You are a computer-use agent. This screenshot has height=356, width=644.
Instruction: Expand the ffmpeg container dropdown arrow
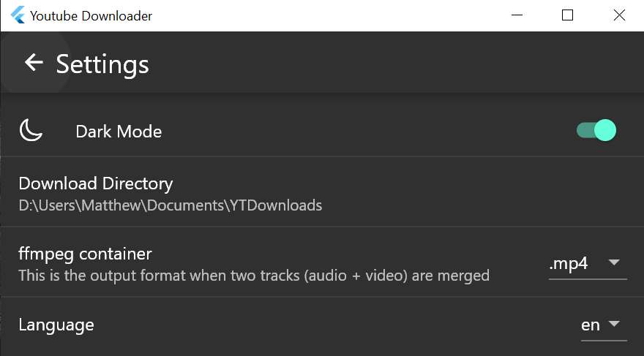(614, 262)
